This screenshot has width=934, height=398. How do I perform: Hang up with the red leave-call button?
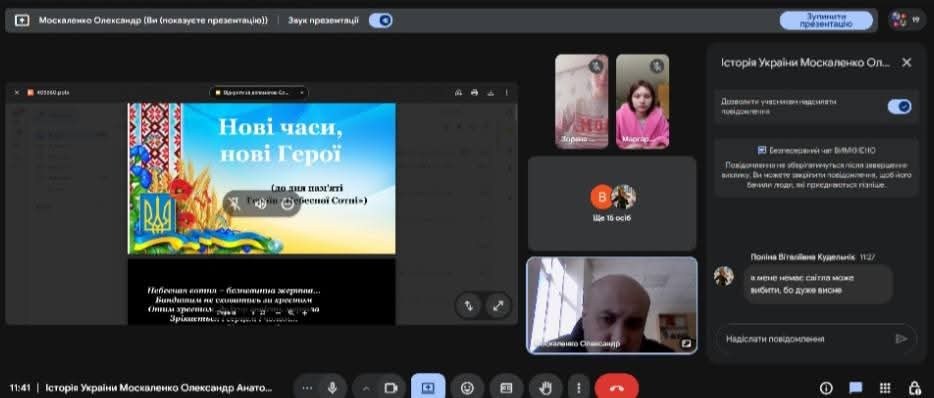(617, 388)
